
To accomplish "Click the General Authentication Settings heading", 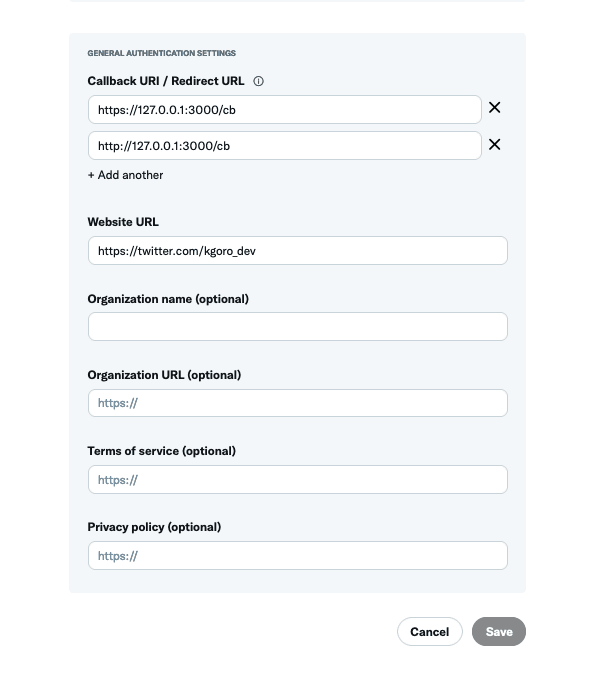I will 162,53.
